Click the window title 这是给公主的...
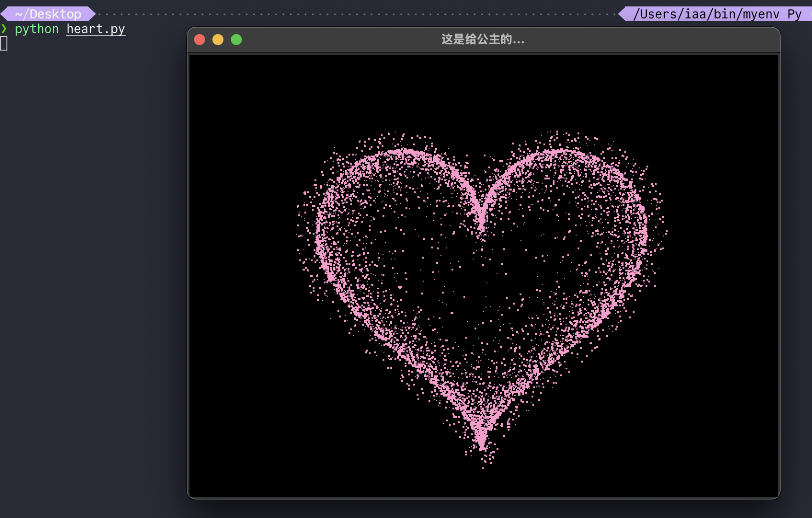Image resolution: width=812 pixels, height=518 pixels. pyautogui.click(x=483, y=40)
